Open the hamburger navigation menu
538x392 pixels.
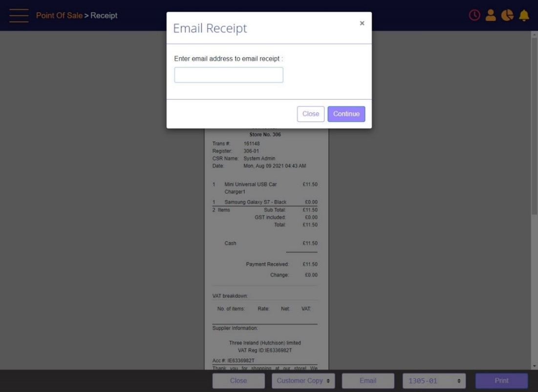point(19,16)
